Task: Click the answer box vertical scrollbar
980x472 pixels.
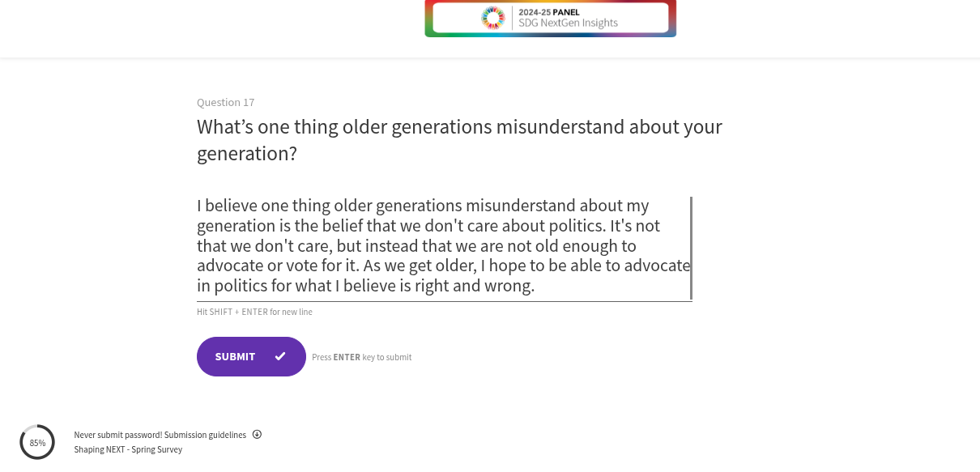Action: click(691, 247)
